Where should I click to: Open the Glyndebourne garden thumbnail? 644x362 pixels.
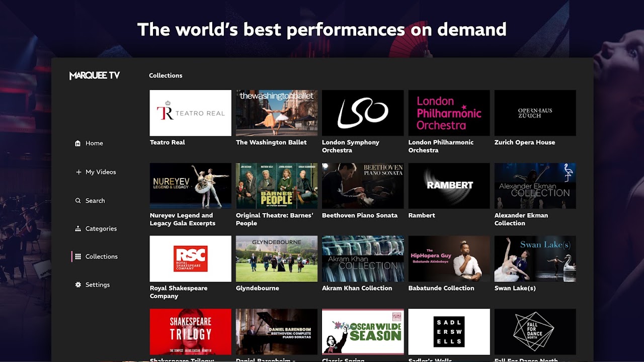(x=277, y=259)
